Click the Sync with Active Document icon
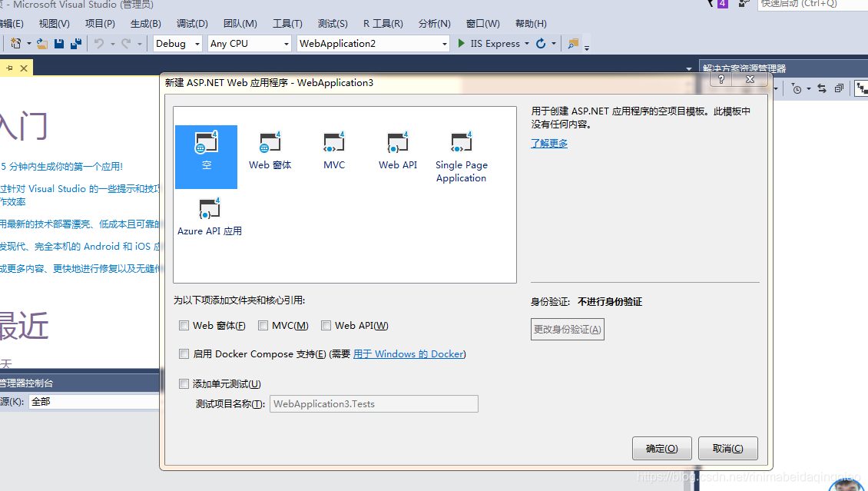Viewport: 868px width, 491px height. 822,88
